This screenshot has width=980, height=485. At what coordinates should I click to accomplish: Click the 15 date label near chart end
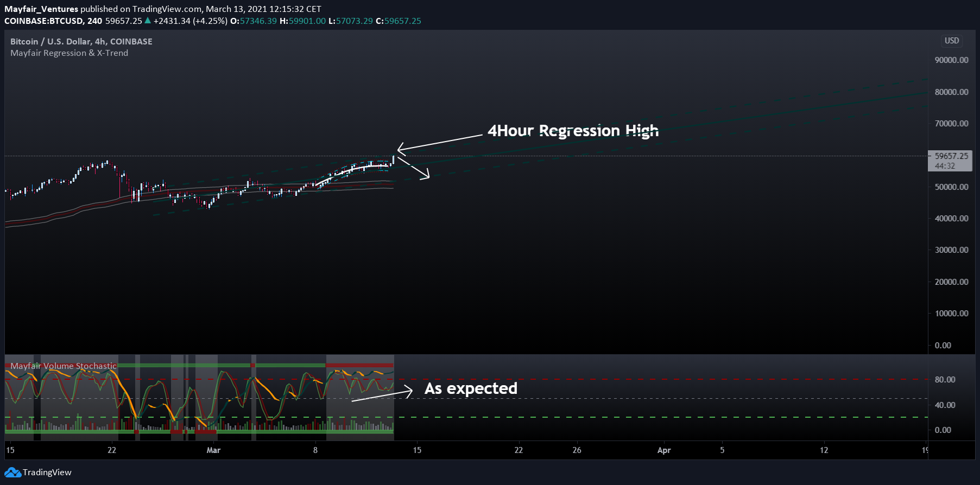pos(417,450)
